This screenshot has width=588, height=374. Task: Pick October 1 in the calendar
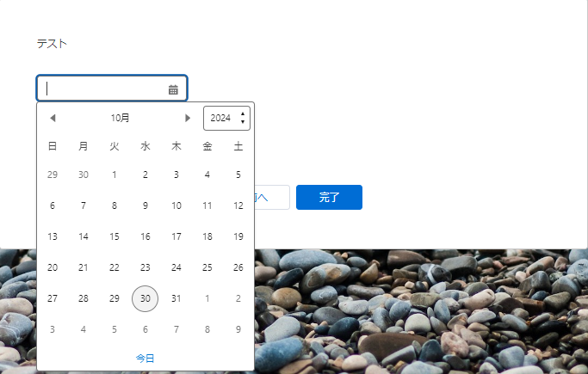pyautogui.click(x=115, y=175)
